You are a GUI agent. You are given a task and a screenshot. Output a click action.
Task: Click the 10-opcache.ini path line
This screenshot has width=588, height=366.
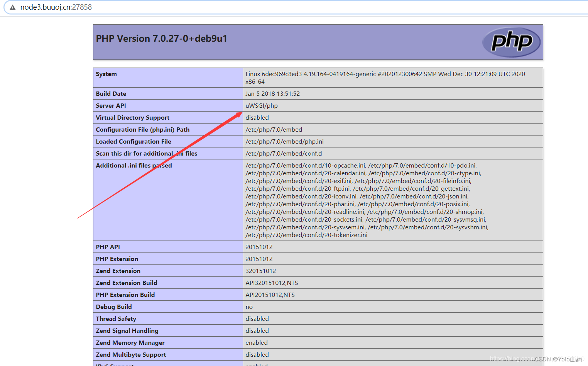[306, 166]
